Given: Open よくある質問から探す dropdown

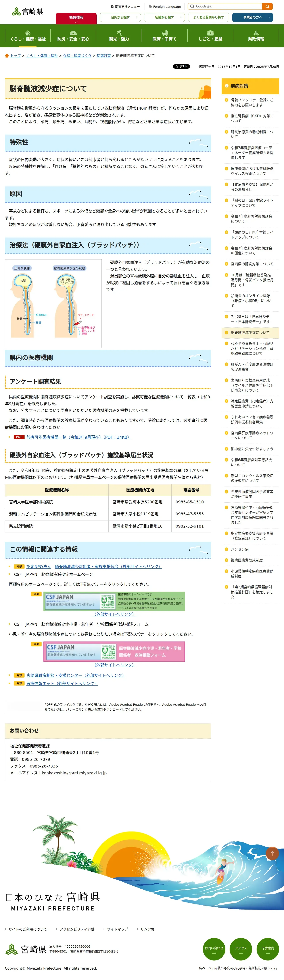Looking at the screenshot, I should (208, 17).
